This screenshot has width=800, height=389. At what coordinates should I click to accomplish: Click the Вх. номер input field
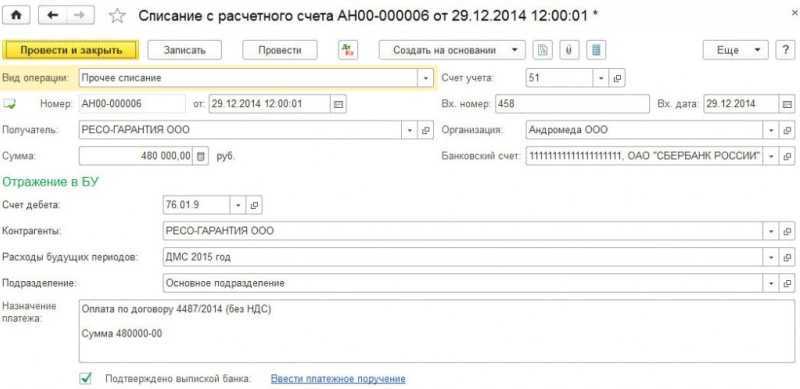[x=571, y=104]
